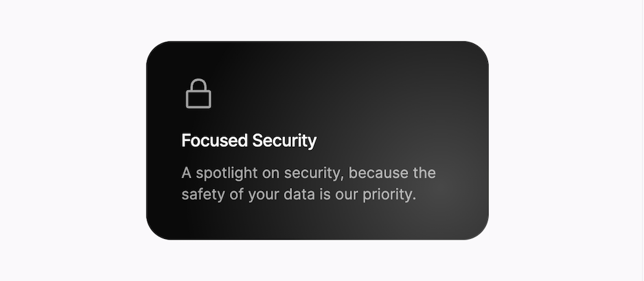Click the padlock icon on the card
The height and width of the screenshot is (281, 644).
click(198, 93)
